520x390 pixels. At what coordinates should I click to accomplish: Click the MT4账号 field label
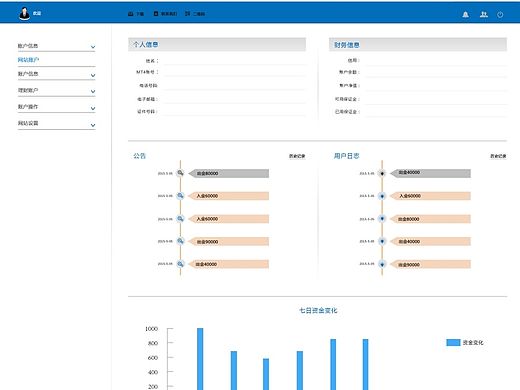tap(147, 72)
